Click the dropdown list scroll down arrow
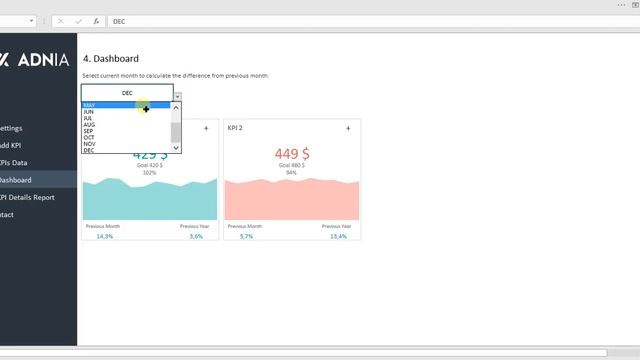This screenshot has width=640, height=360. [x=176, y=148]
